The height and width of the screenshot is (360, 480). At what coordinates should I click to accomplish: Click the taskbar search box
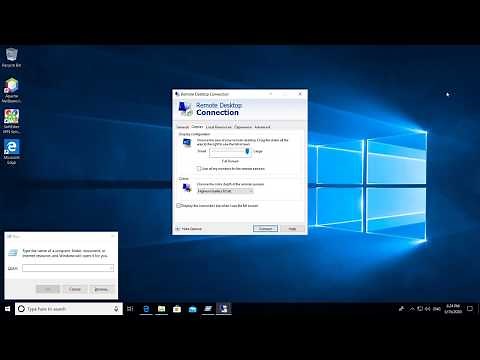point(69,309)
